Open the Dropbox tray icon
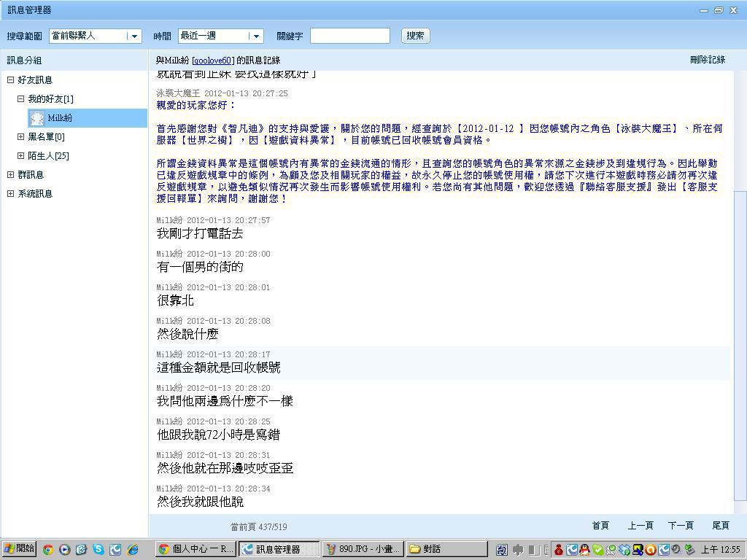This screenshot has height=560, width=747. coord(624,550)
